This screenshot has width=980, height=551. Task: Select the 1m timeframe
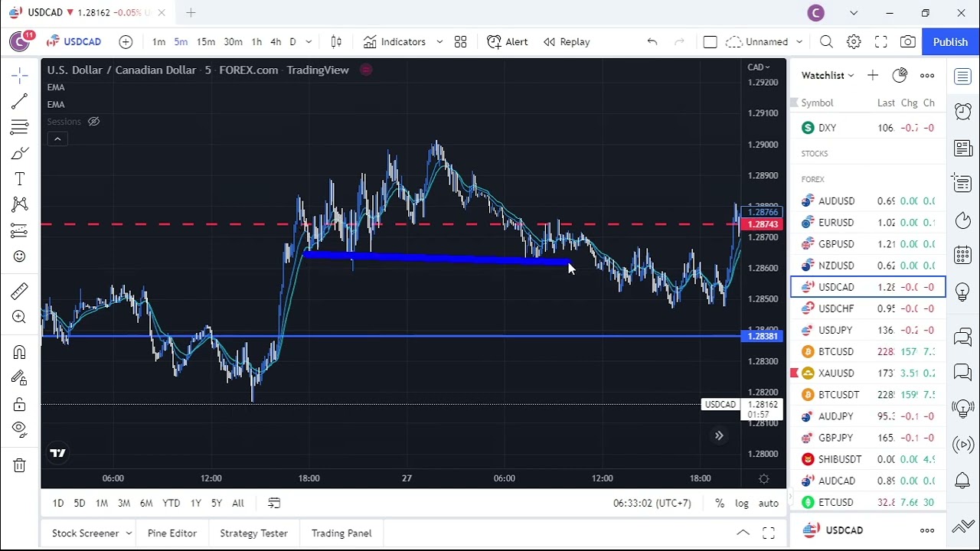coord(158,42)
